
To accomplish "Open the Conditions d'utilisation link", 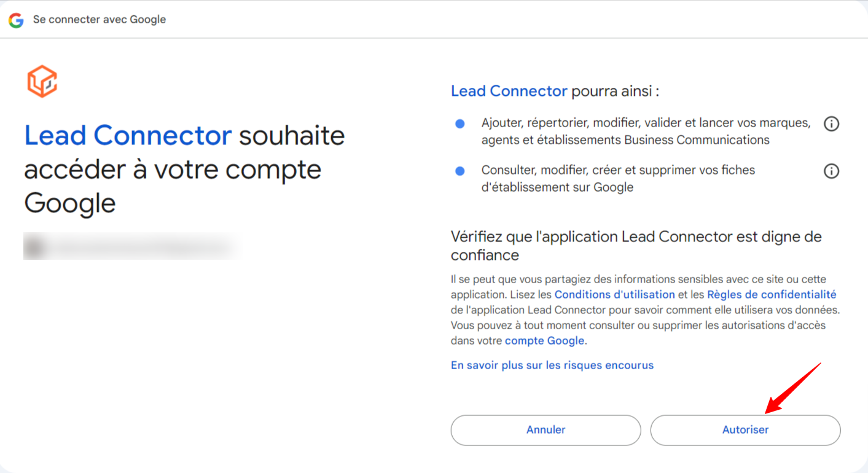I will (615, 295).
